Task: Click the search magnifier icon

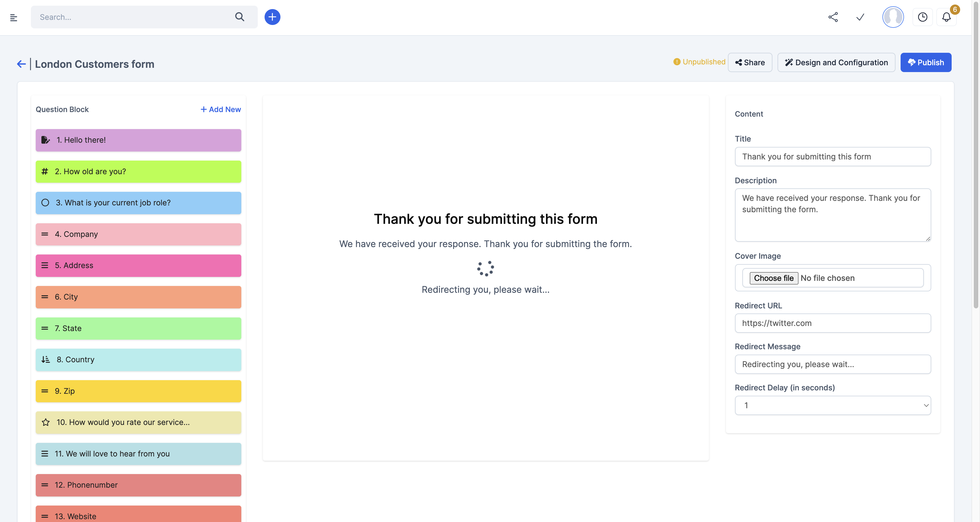Action: pyautogui.click(x=239, y=17)
